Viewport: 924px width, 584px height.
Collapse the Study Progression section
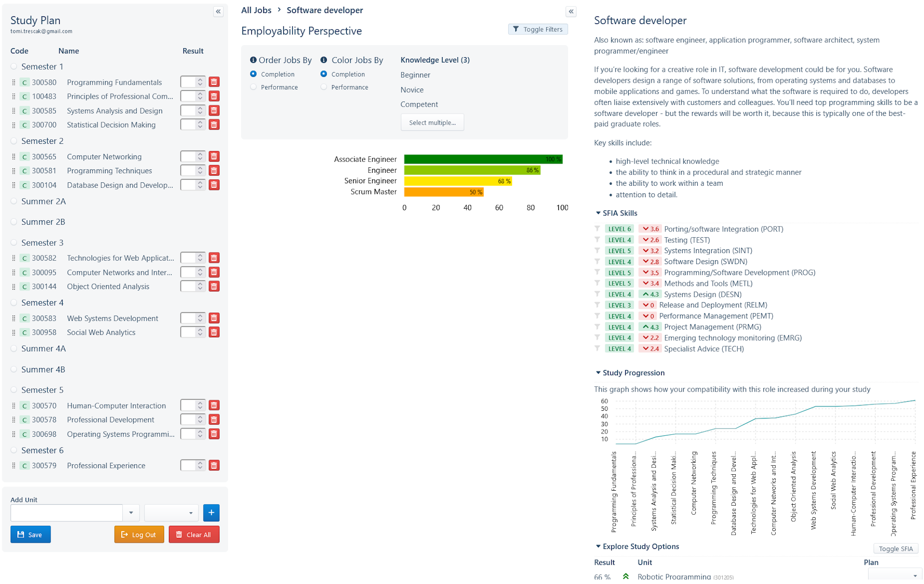(x=598, y=373)
